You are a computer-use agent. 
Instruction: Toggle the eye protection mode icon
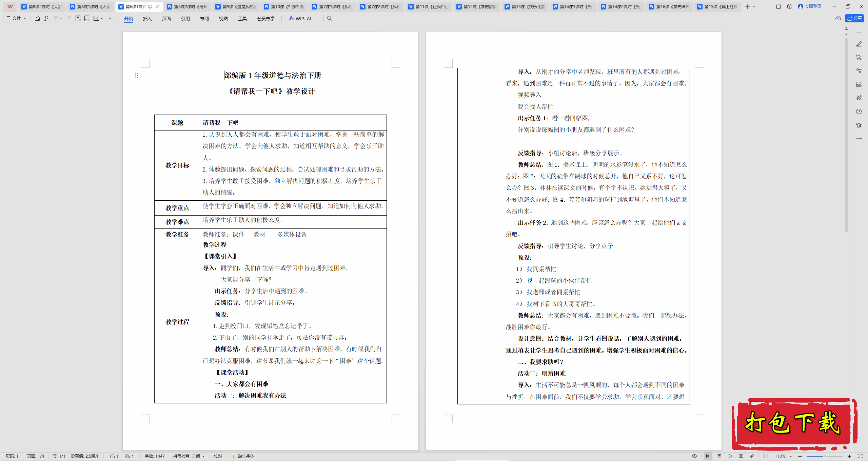pyautogui.click(x=694, y=456)
